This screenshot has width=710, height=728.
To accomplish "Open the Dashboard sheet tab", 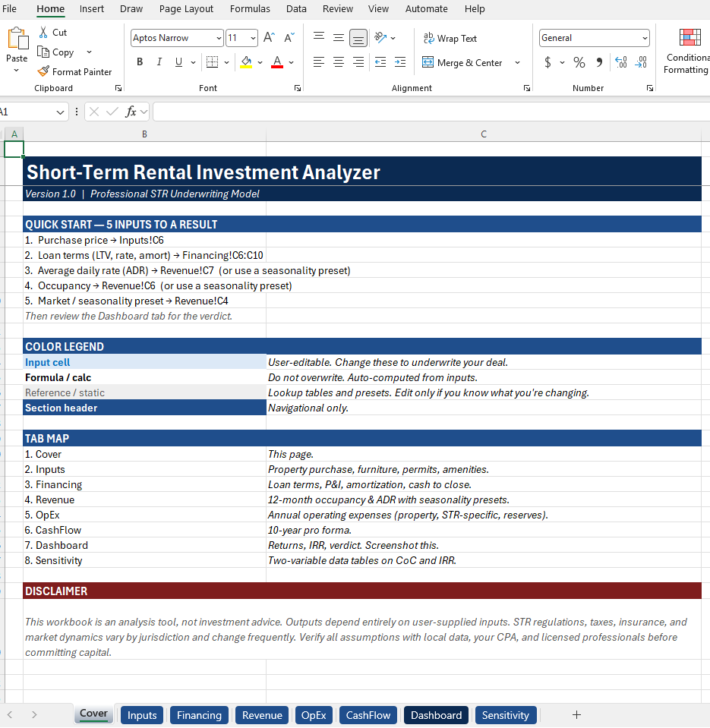I will 437,715.
